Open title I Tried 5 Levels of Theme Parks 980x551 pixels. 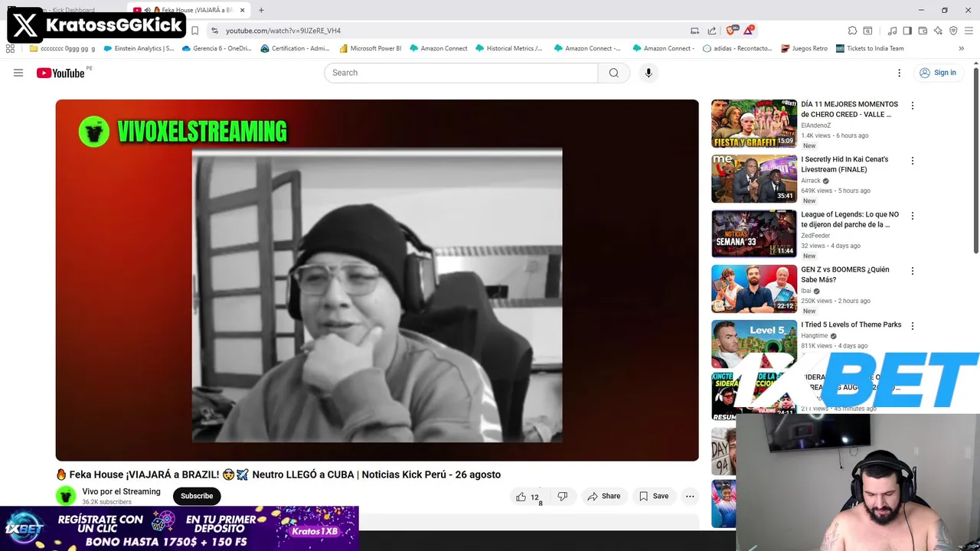(851, 324)
